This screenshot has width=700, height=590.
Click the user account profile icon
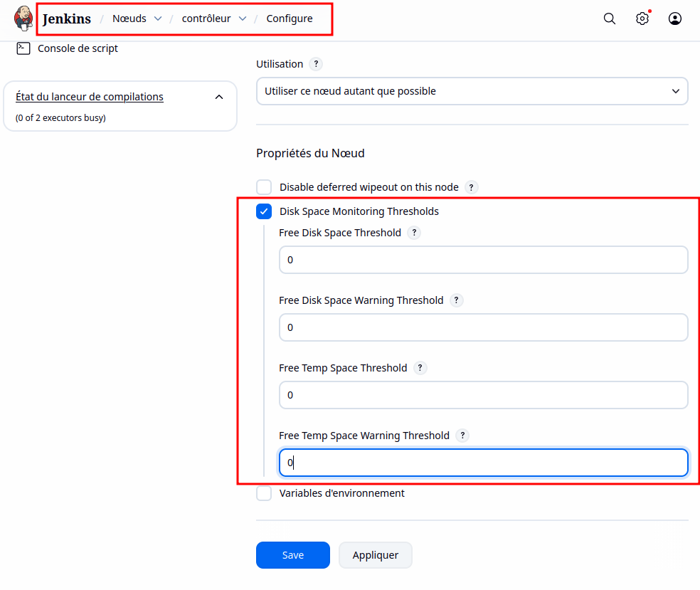click(675, 19)
